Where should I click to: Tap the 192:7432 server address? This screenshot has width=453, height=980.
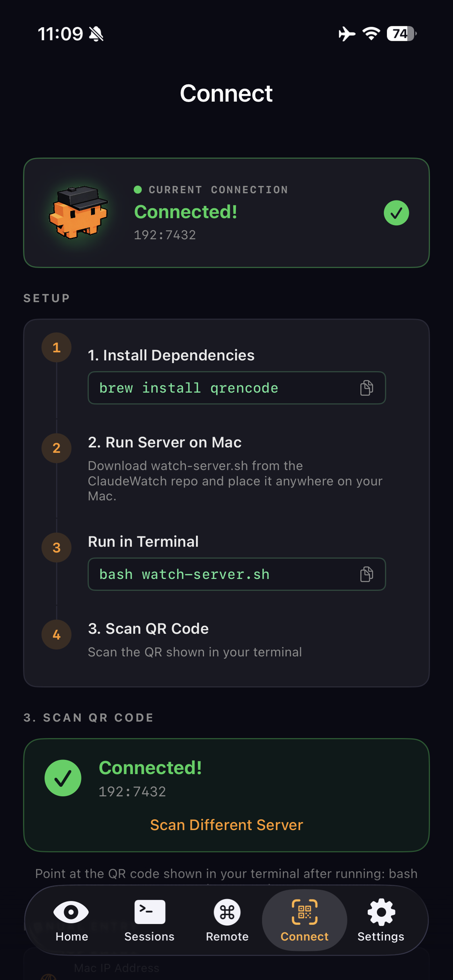(164, 235)
